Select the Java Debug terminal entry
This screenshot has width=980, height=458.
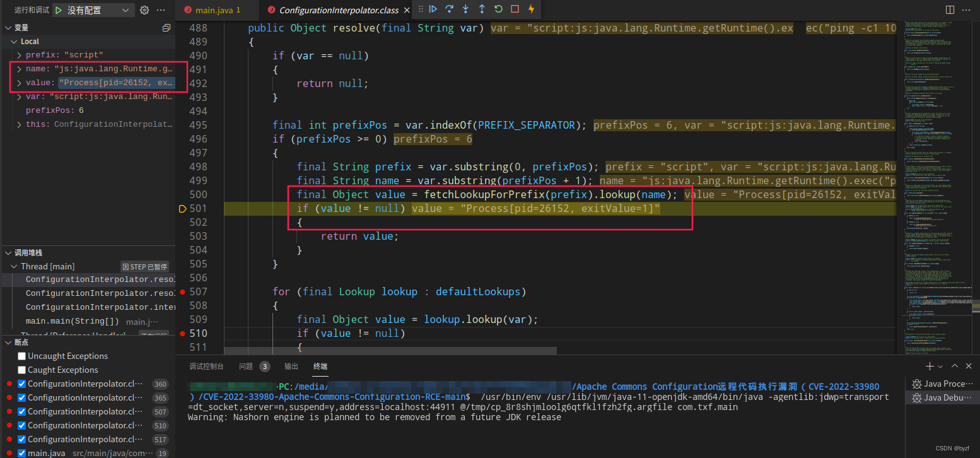point(942,397)
